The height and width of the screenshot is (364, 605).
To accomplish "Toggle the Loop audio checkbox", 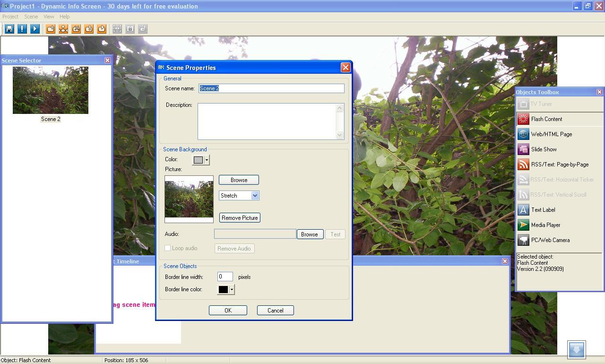I will tap(167, 248).
